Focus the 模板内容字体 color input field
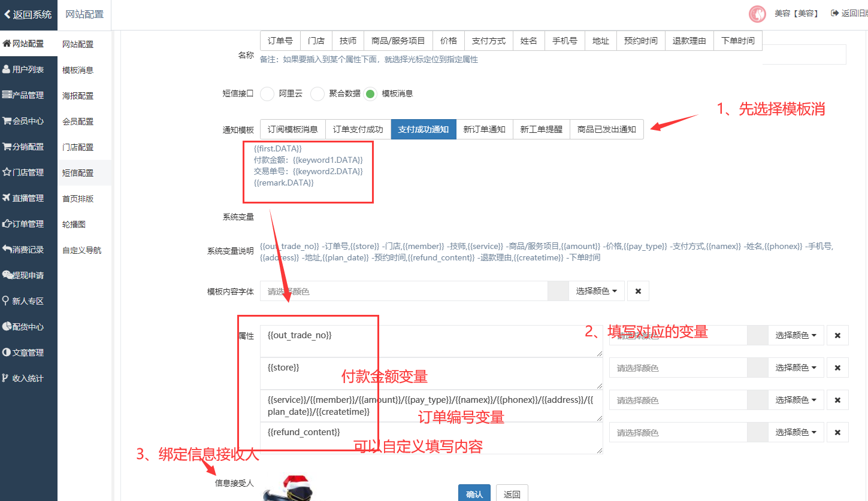 coord(404,291)
